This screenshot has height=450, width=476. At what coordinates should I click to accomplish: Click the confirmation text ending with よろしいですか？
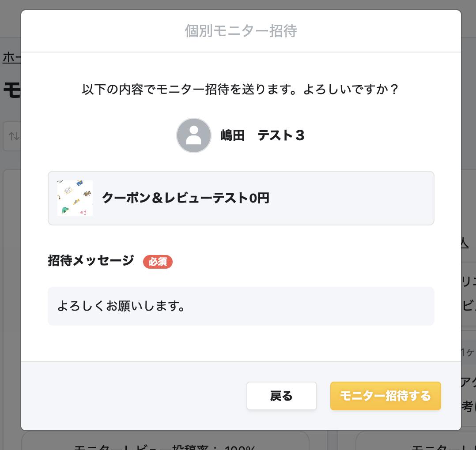240,89
